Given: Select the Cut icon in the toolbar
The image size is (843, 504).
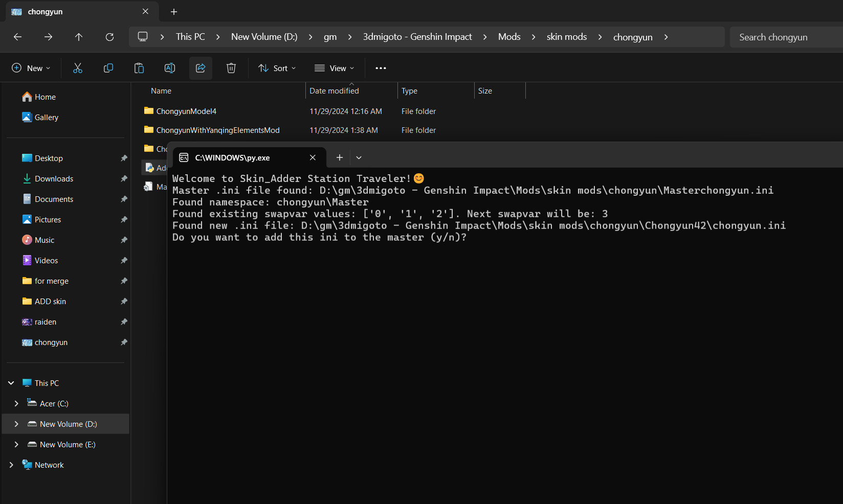Looking at the screenshot, I should 77,67.
